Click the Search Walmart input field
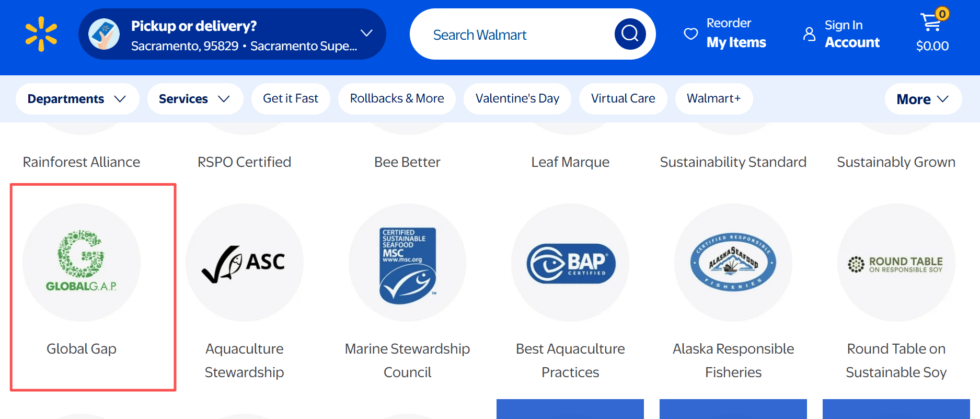The height and width of the screenshot is (419, 980). pyautogui.click(x=512, y=35)
